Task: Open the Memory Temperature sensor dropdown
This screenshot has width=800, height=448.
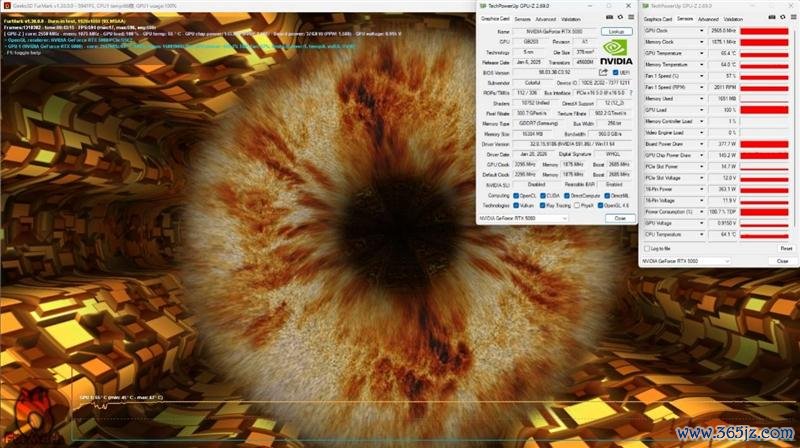Action: (x=702, y=65)
